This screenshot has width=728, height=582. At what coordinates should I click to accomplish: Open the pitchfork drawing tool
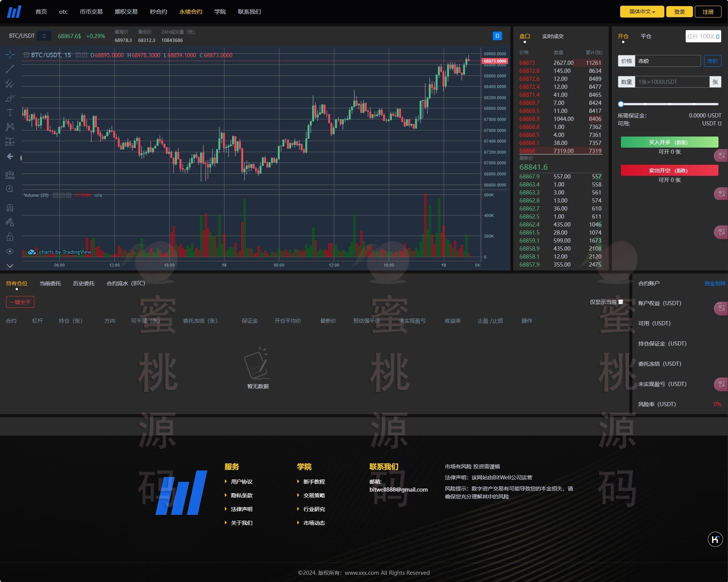click(x=10, y=84)
